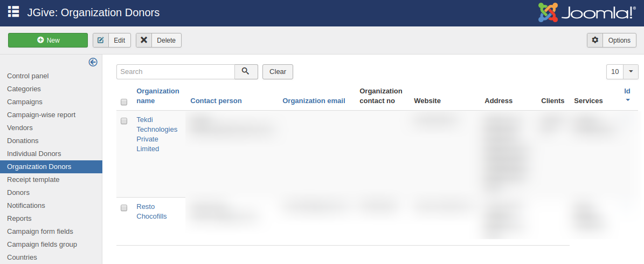Click the Edit pencil icon

101,40
